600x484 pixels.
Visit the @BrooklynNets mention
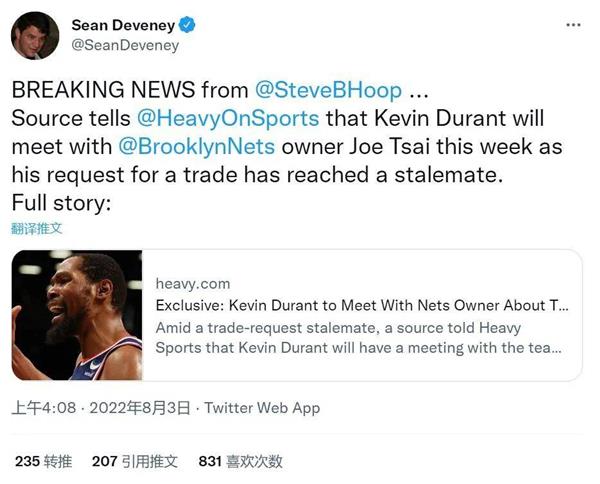click(196, 147)
